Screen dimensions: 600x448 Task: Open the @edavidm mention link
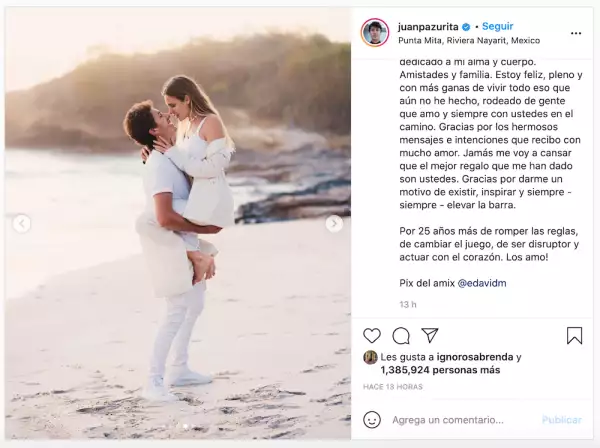point(482,283)
